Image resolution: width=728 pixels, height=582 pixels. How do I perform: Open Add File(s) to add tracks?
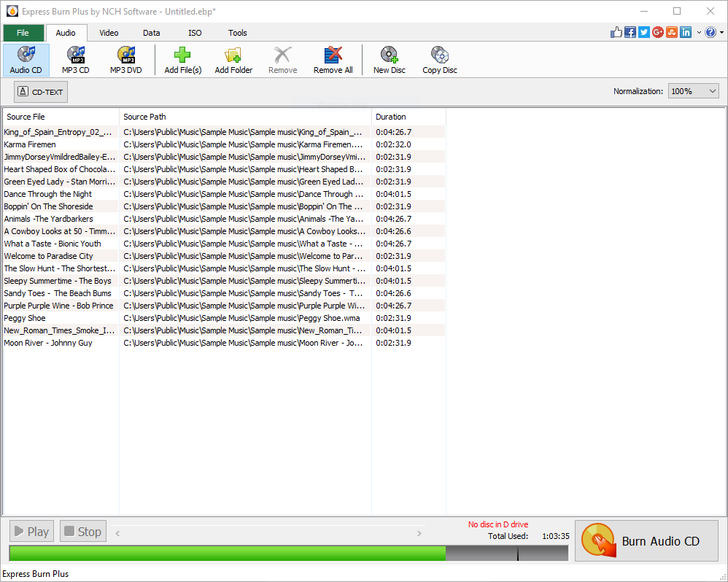click(182, 59)
